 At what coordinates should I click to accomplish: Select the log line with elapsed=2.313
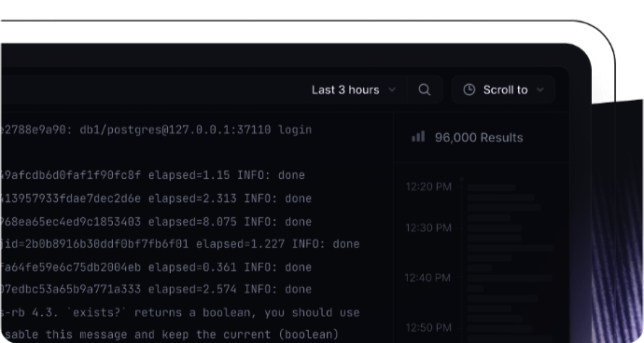156,199
